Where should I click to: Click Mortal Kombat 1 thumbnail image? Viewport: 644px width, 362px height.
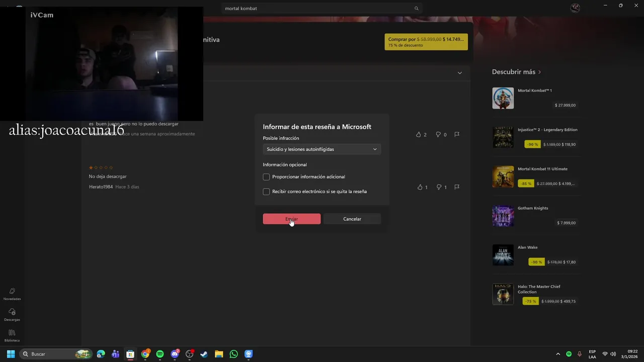503,98
